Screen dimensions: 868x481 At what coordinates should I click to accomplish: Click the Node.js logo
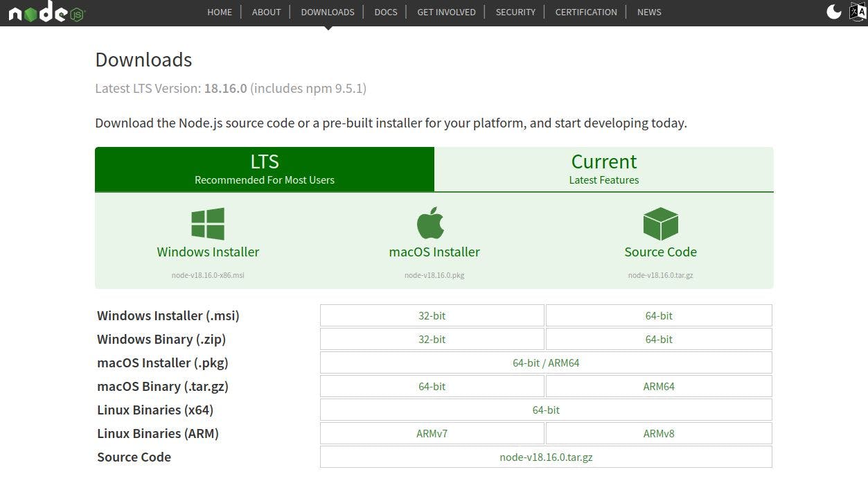tap(46, 12)
